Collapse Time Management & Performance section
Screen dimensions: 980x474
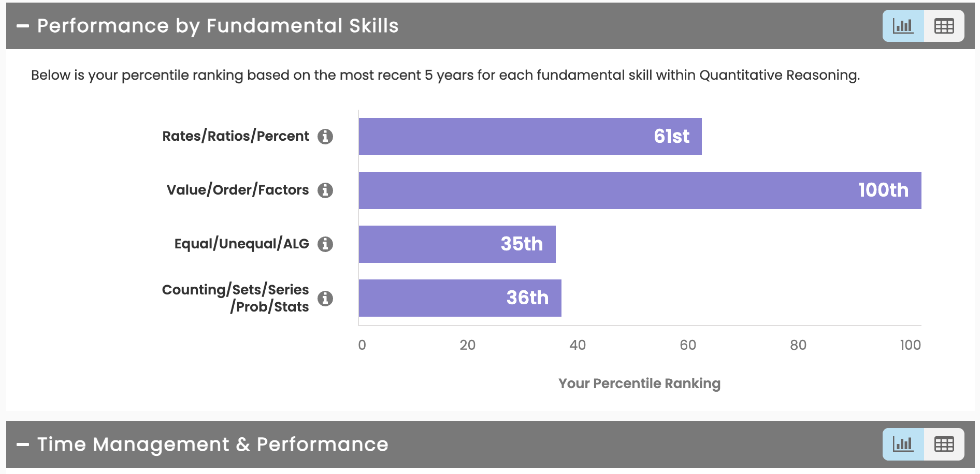[x=23, y=444]
